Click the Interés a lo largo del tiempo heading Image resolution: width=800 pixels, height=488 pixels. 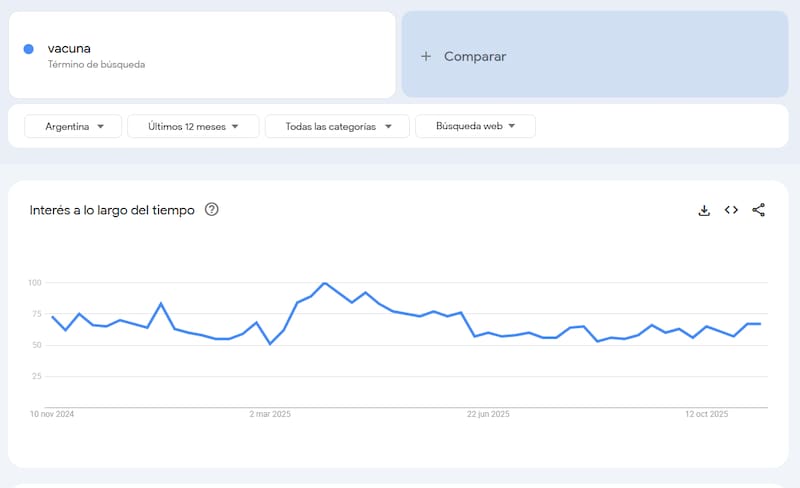pos(112,210)
